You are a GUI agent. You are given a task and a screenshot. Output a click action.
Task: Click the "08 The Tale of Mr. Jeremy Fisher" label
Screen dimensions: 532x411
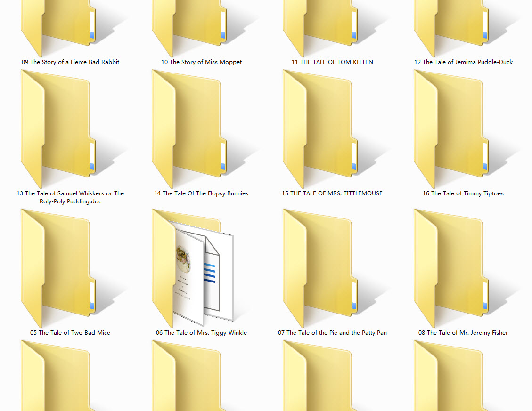point(463,333)
